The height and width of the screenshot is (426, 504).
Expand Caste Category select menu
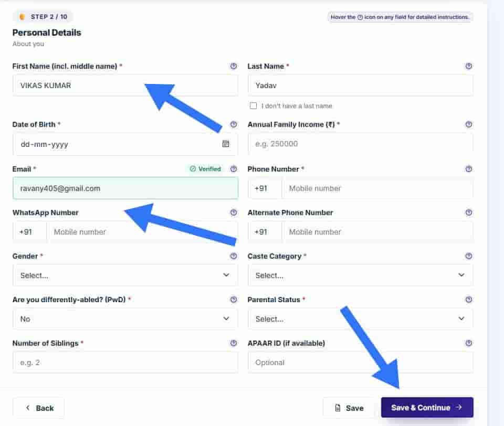pos(360,275)
